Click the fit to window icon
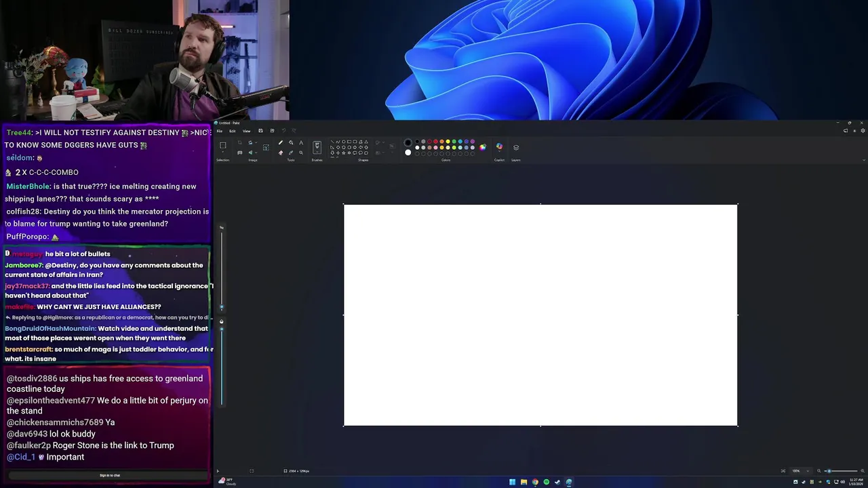868x488 pixels. pyautogui.click(x=783, y=471)
